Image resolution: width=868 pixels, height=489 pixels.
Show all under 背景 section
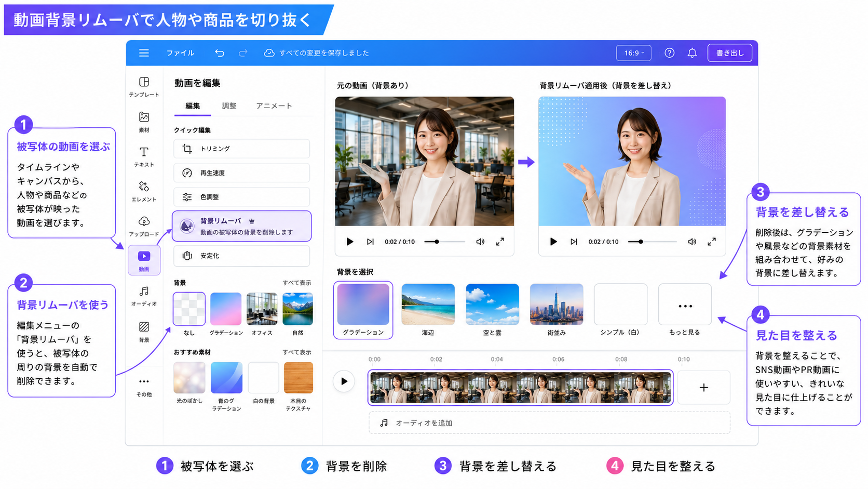[297, 283]
